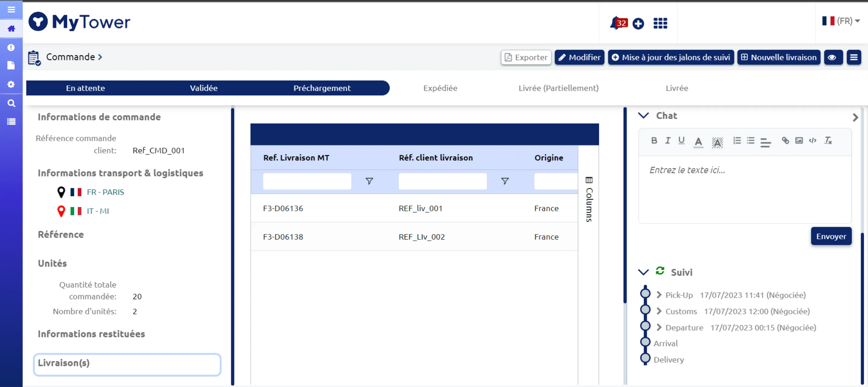Collapse the Chat section chevron

pos(643,116)
